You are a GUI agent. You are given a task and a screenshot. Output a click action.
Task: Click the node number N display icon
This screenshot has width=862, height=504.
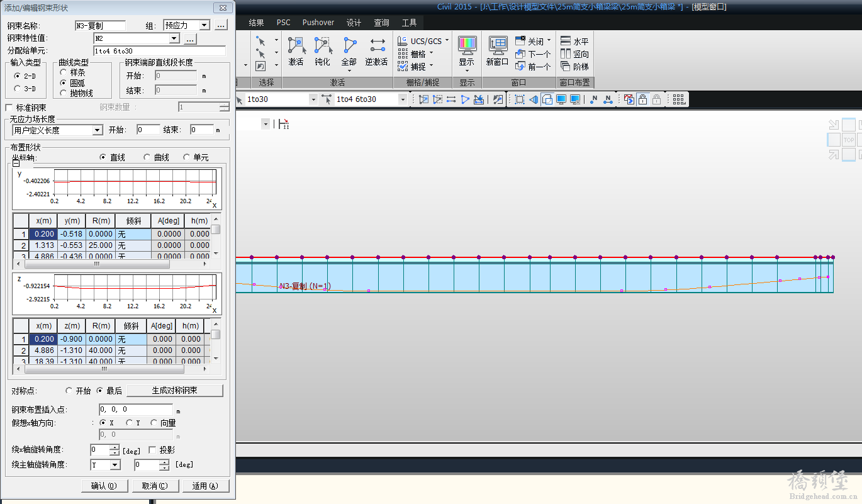coord(593,99)
